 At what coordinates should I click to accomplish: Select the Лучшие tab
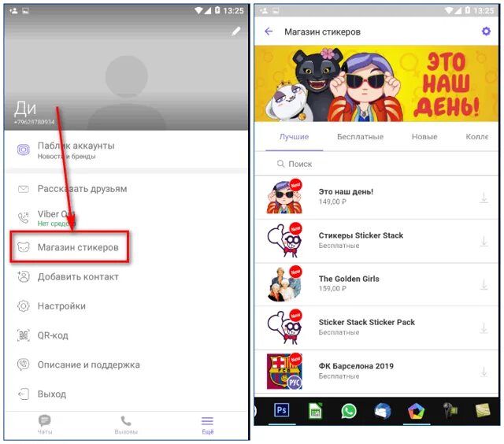coord(294,137)
